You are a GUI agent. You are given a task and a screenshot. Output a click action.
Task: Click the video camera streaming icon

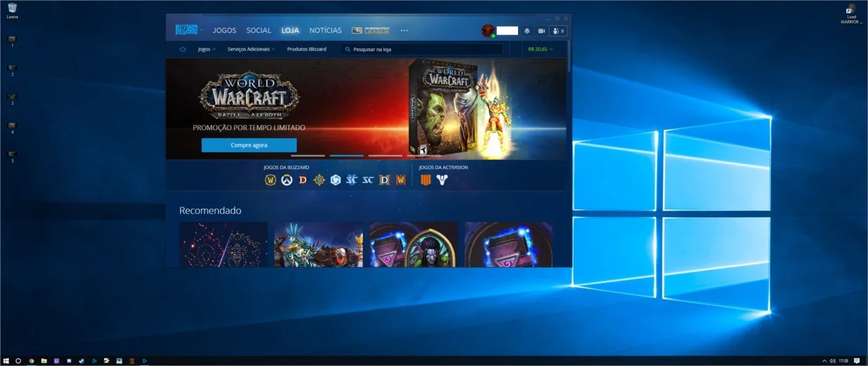pyautogui.click(x=541, y=31)
